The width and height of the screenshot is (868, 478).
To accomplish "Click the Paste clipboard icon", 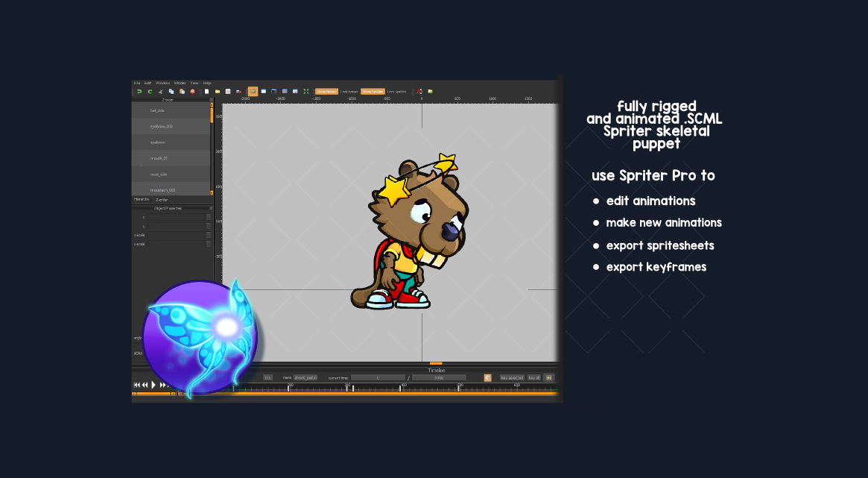I will [x=182, y=92].
